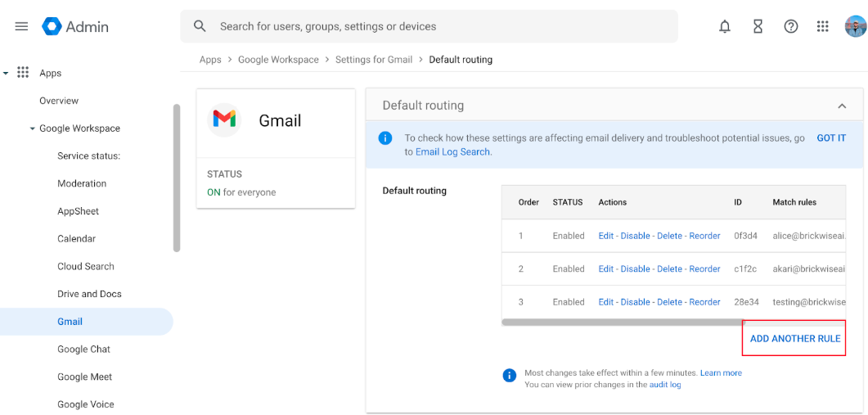Open the Learn more link
The height and width of the screenshot is (415, 868).
coord(721,373)
